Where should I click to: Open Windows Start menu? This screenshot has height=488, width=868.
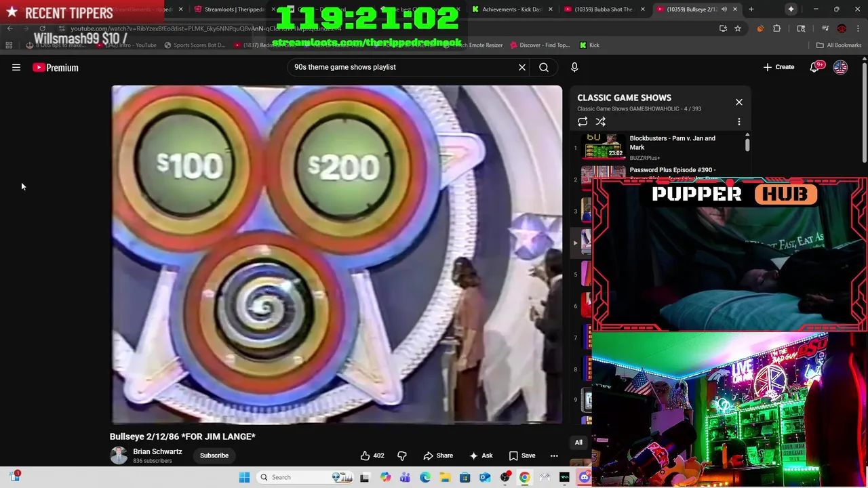coord(244,477)
